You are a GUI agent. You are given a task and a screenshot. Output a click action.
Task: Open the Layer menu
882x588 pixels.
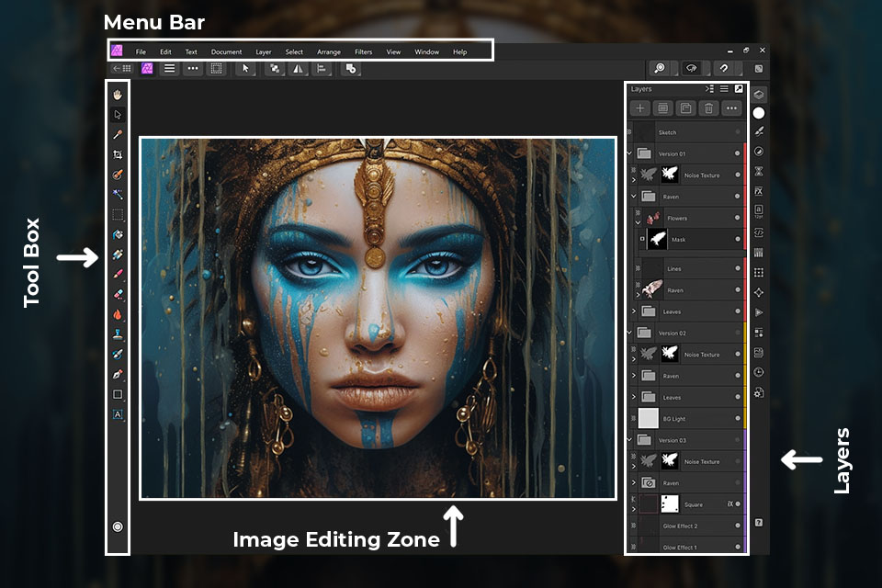pyautogui.click(x=264, y=51)
